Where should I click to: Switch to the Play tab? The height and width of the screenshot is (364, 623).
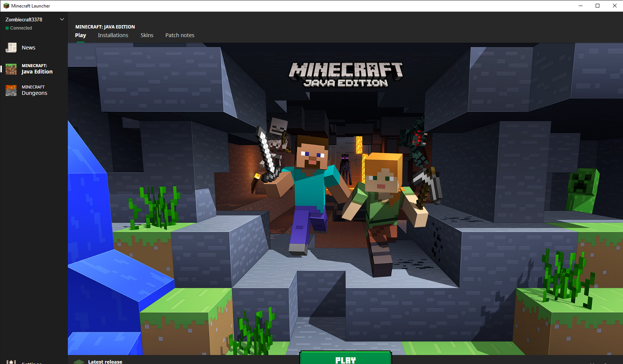(81, 35)
